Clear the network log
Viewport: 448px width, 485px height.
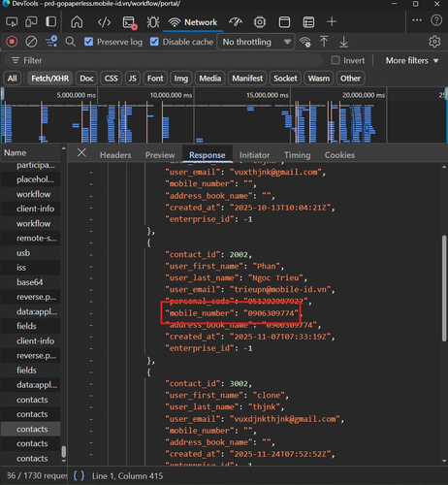[31, 42]
